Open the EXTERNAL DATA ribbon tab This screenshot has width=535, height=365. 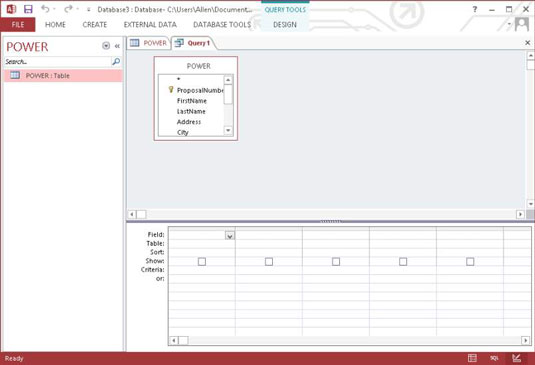pos(150,25)
